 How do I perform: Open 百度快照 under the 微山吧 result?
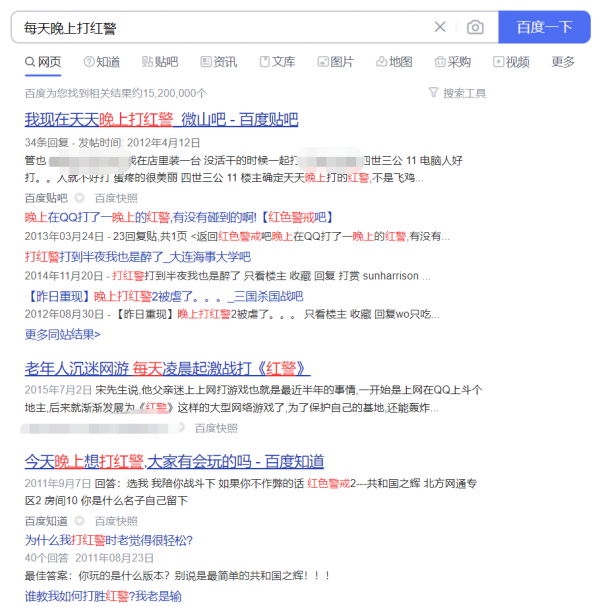(116, 198)
